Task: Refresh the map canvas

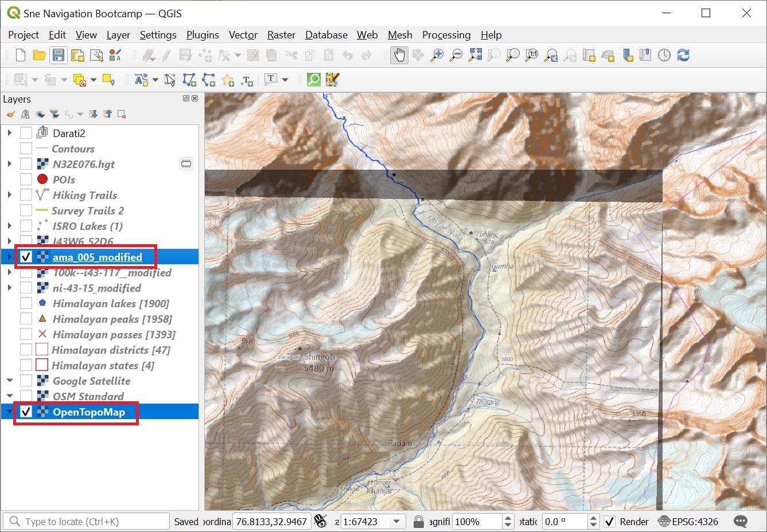Action: tap(683, 55)
